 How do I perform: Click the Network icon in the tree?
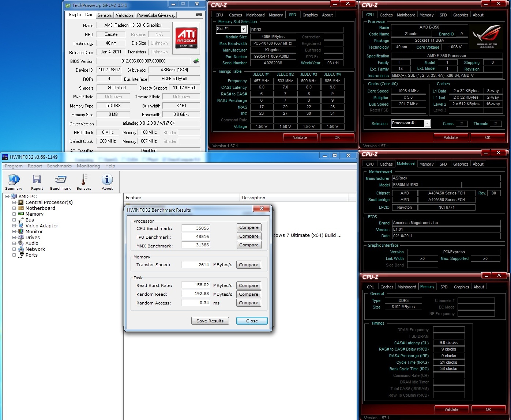click(x=21, y=249)
